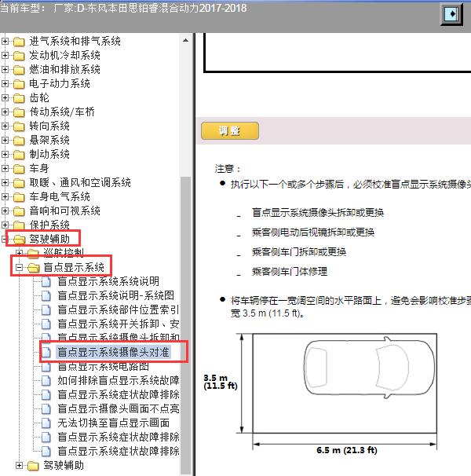The height and width of the screenshot is (476, 471).
Task: Click the 盲点显示摄像头画面不点亮 document icon
Action: pyautogui.click(x=46, y=408)
